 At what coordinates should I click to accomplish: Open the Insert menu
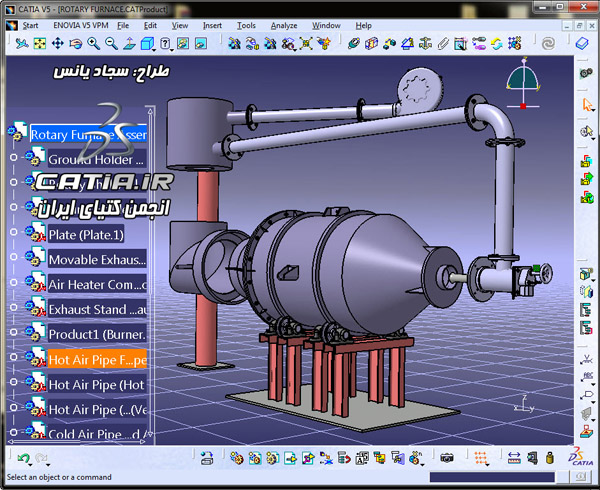[212, 26]
